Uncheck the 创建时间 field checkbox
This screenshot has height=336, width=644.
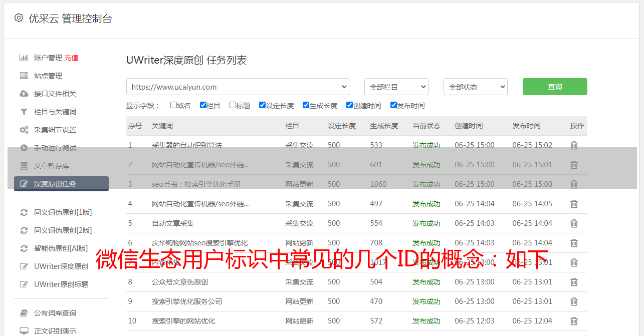point(349,105)
